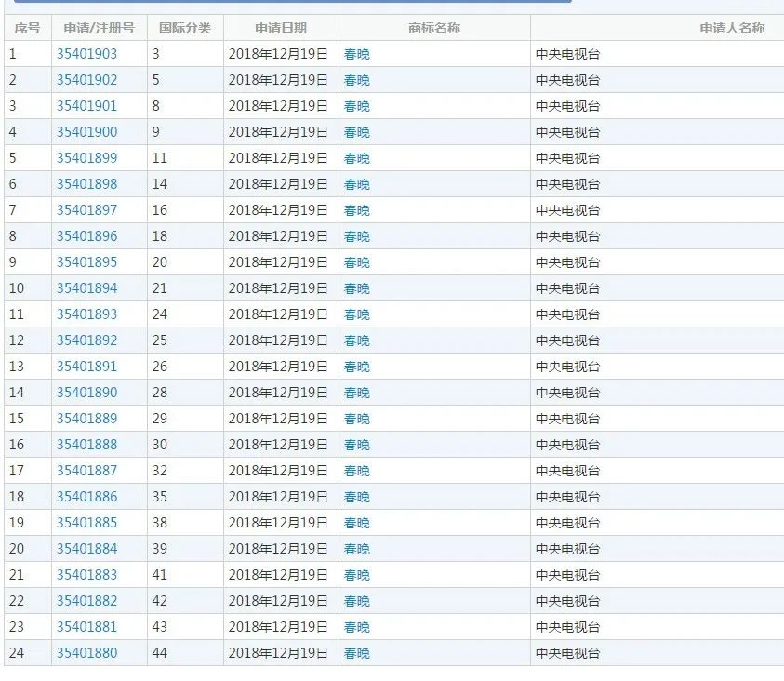This screenshot has height=681, width=784.
Task: Click date 2018年12月19日 in row 3
Action: (278, 105)
